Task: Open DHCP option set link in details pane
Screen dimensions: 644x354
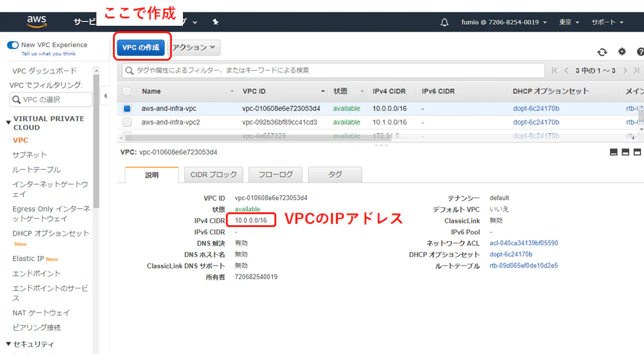Action: 511,255
